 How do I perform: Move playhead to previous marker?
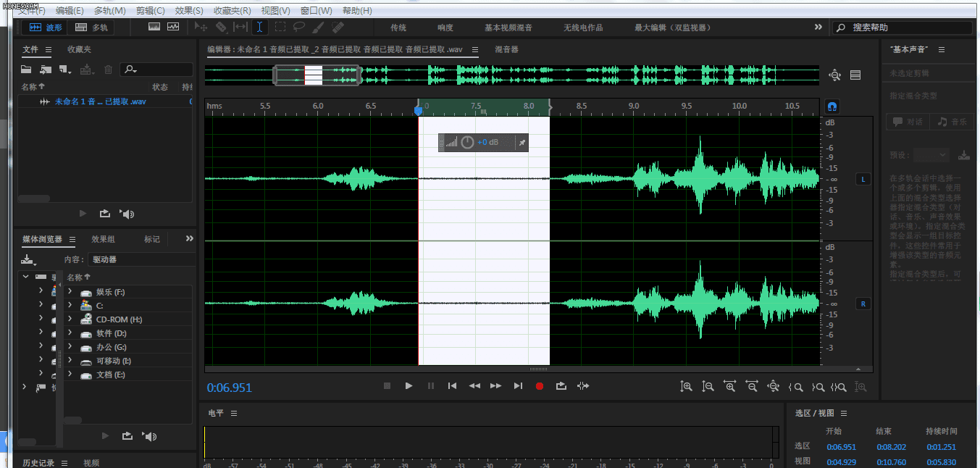[452, 386]
